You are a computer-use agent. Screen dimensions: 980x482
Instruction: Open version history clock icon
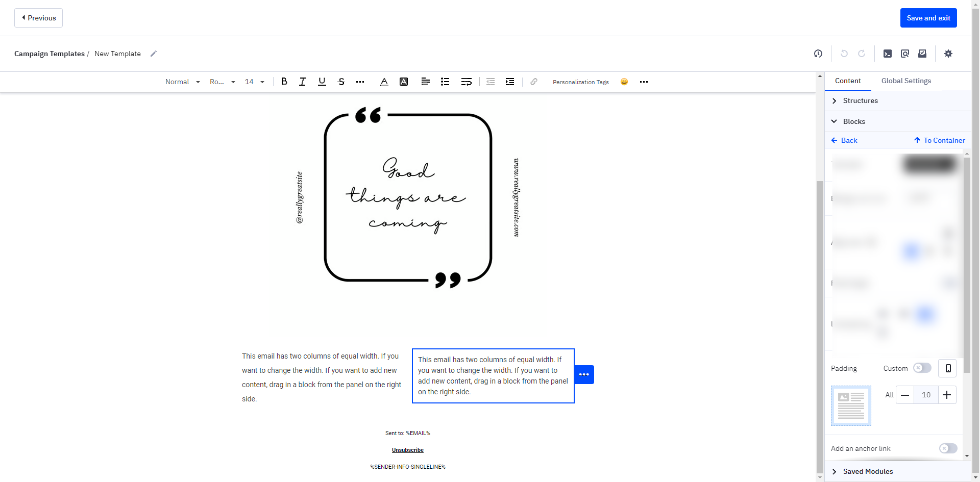818,54
